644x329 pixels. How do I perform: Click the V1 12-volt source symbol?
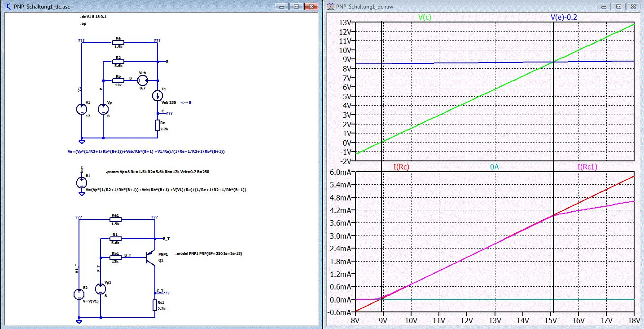81,109
